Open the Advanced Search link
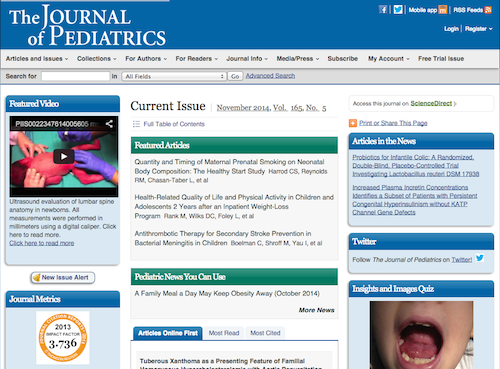The height and width of the screenshot is (369, 500). [x=270, y=76]
